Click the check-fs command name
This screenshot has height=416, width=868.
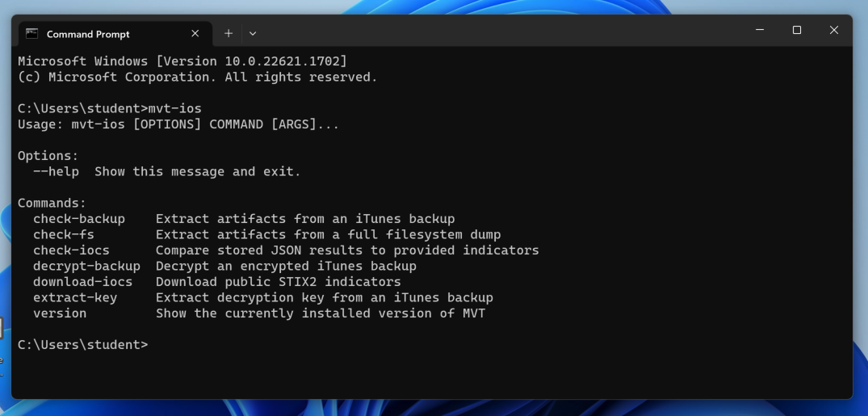click(x=64, y=235)
